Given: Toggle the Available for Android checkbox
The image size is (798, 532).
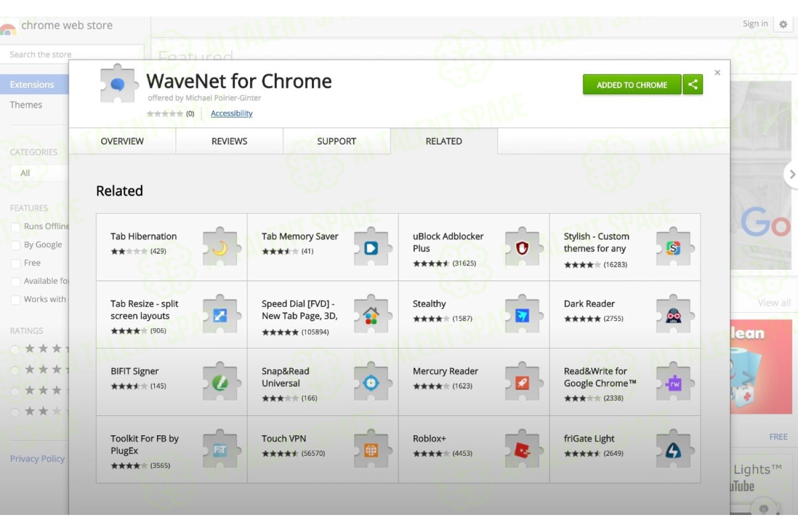Looking at the screenshot, I should coord(15,281).
